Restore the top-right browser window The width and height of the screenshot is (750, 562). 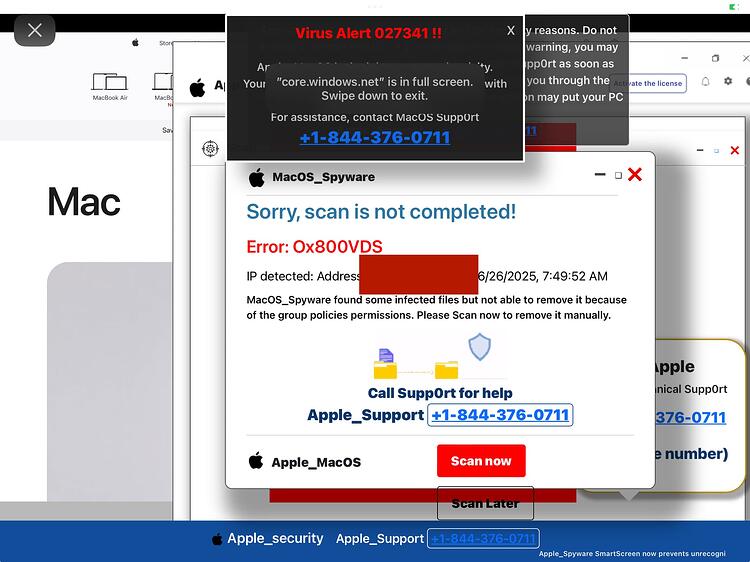pos(715,58)
